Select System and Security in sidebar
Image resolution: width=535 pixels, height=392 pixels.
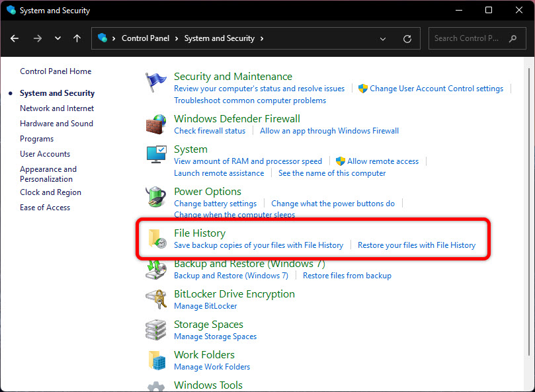(x=57, y=93)
